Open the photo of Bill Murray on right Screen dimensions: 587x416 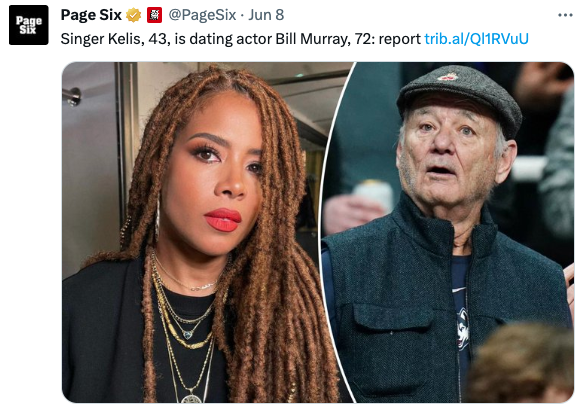pos(449,232)
